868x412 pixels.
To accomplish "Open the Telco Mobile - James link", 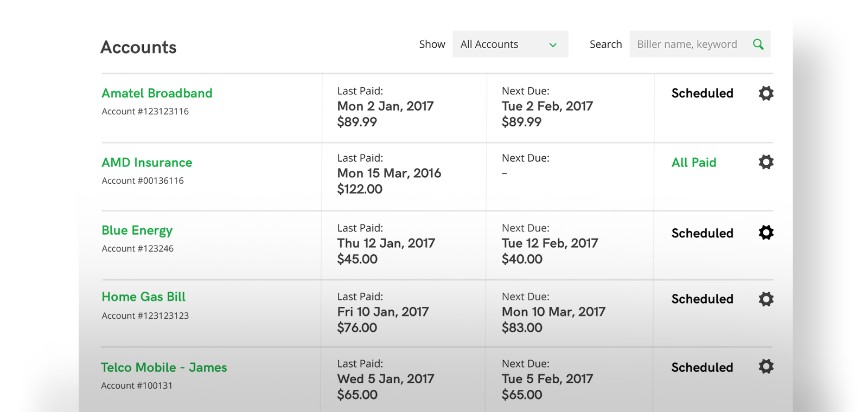I will click(x=164, y=368).
